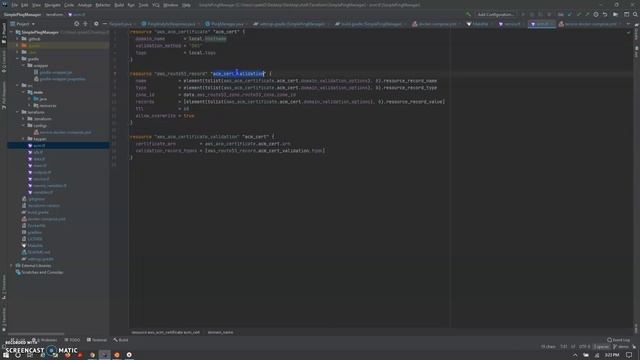Click the rollback/undo arrow in toolbar
Image resolution: width=640 pixels, height=360 pixels.
click(x=605, y=14)
